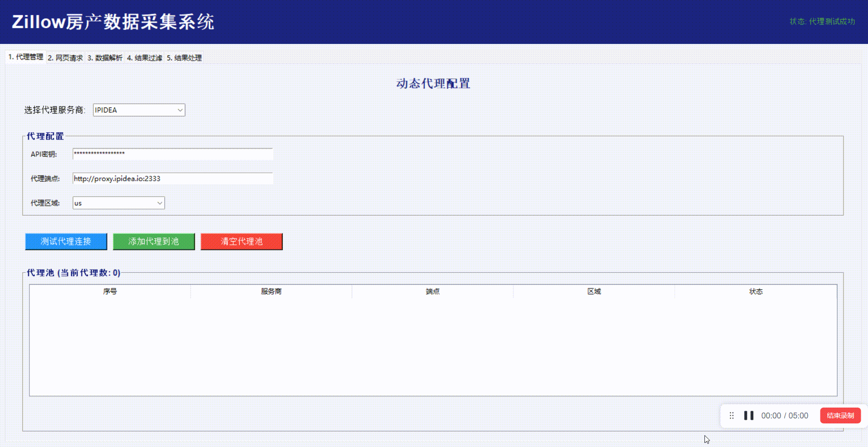Click the 状态 column header
The height and width of the screenshot is (447, 868).
point(756,292)
